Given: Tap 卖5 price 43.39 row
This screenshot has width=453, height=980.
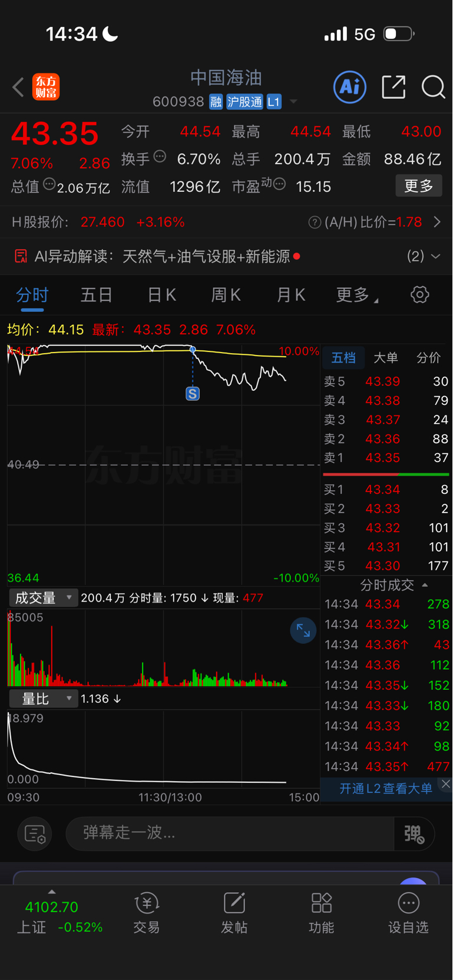Looking at the screenshot, I should tap(386, 381).
